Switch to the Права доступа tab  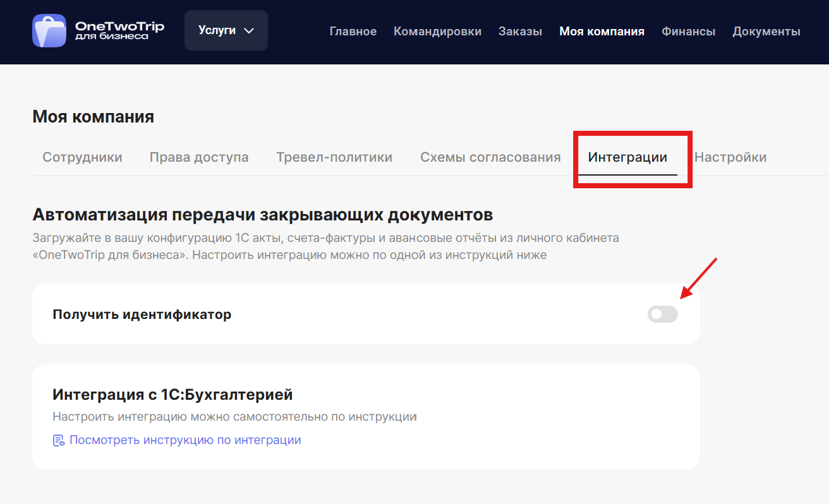tap(199, 157)
